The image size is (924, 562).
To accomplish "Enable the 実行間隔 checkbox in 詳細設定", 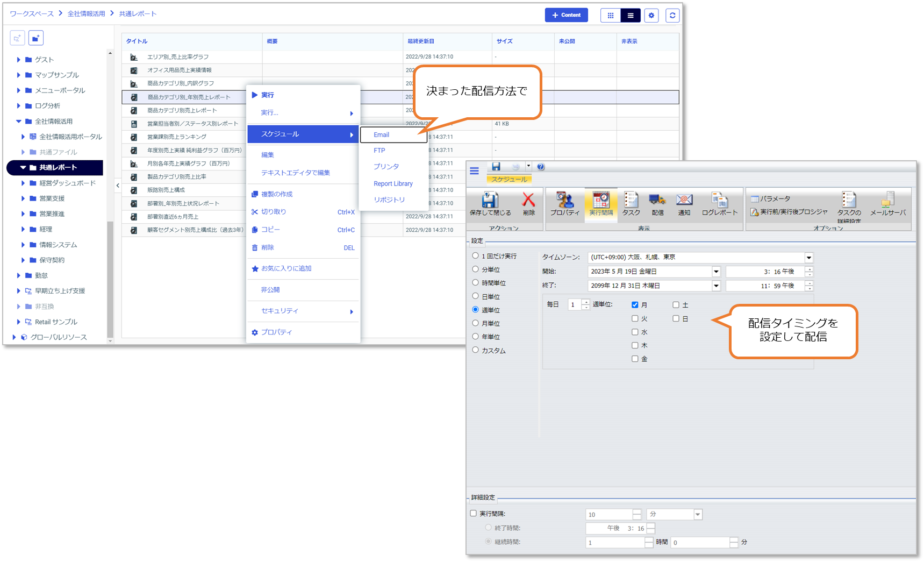I will pos(472,514).
